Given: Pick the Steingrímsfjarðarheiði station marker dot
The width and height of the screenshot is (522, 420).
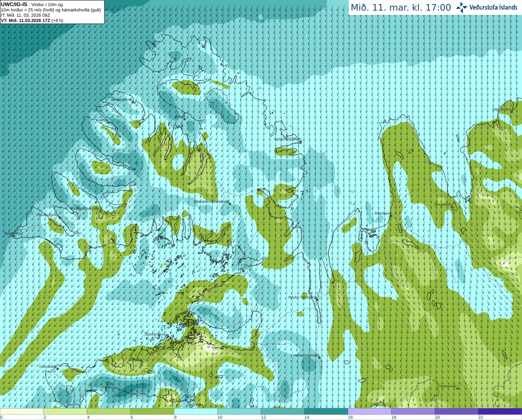Looking at the screenshot, I should pyautogui.click(x=230, y=204).
